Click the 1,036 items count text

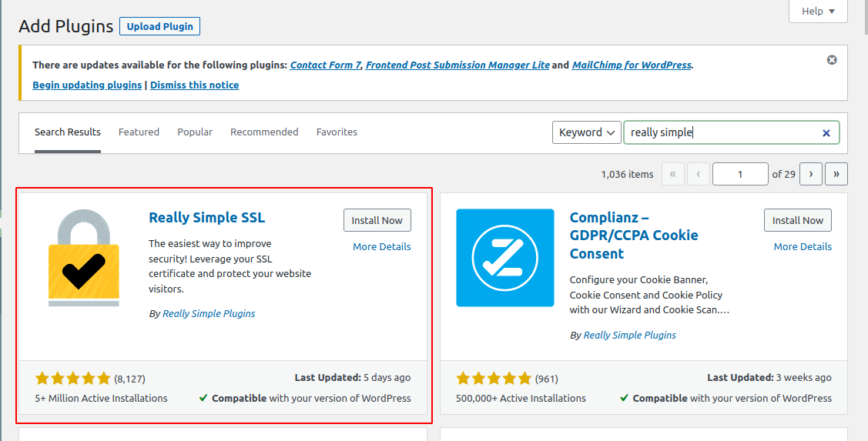point(627,174)
